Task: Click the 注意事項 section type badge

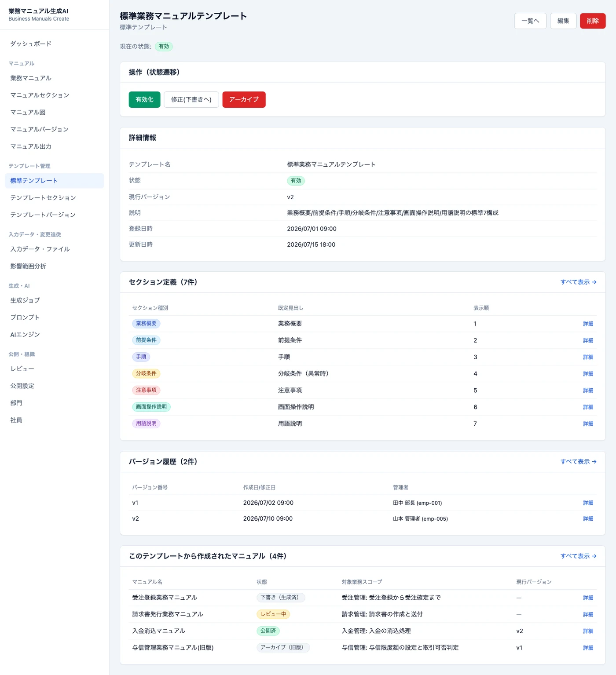Action: pos(146,390)
